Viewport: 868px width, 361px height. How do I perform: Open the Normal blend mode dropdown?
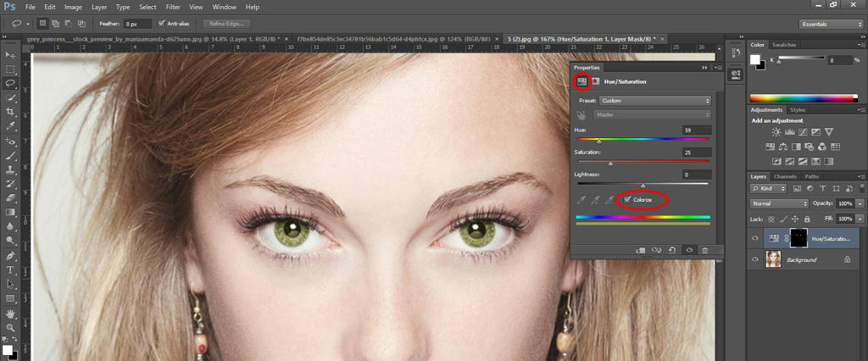tap(780, 203)
